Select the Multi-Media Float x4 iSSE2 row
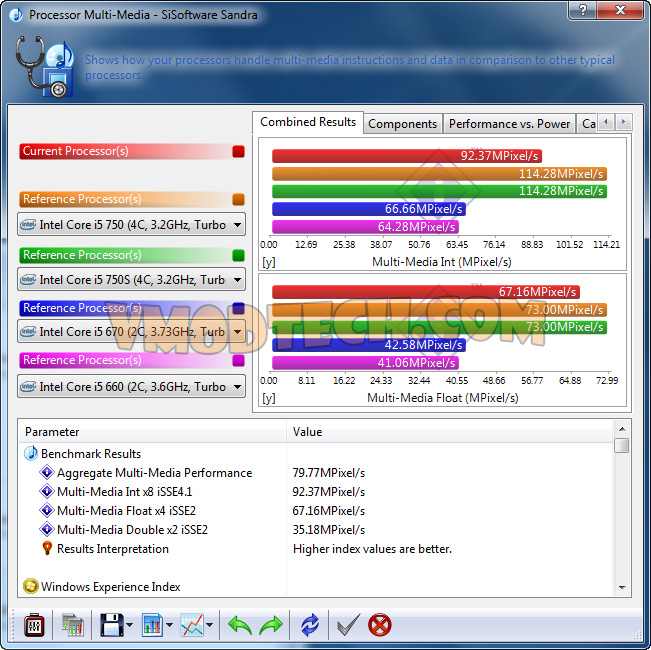Screen dimensions: 651x650 (x=316, y=511)
